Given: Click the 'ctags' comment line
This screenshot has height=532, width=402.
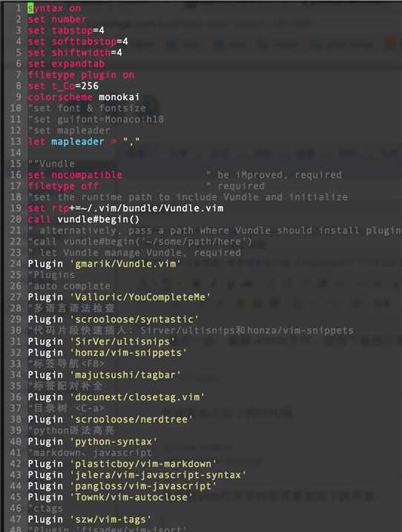Looking at the screenshot, I should coord(46,508).
